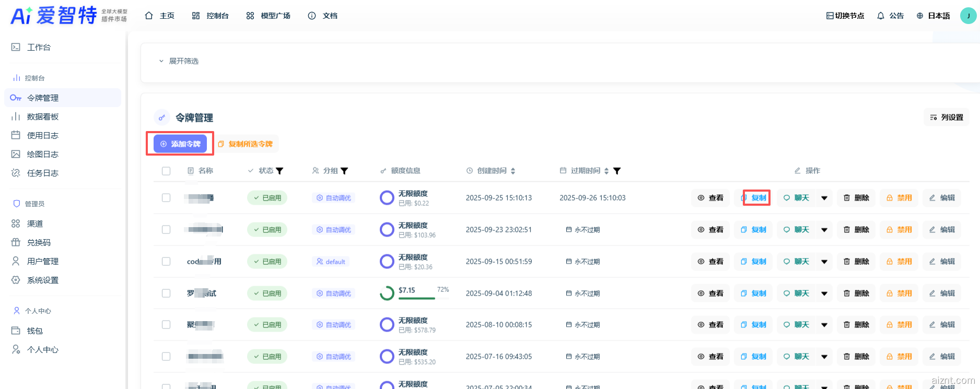Check the row created 2025-09-15 00:51:59
This screenshot has width=980, height=389.
click(166, 262)
